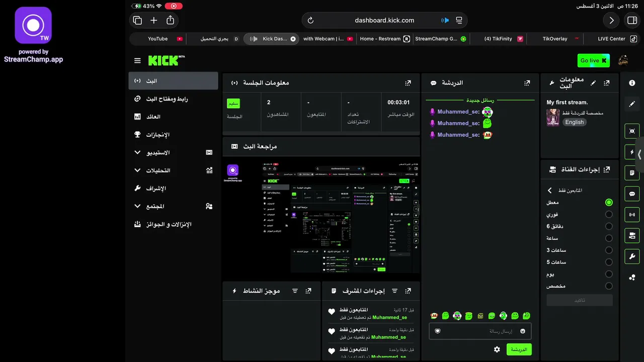
Task: Switch to the YouTube browser tab
Action: (158, 39)
